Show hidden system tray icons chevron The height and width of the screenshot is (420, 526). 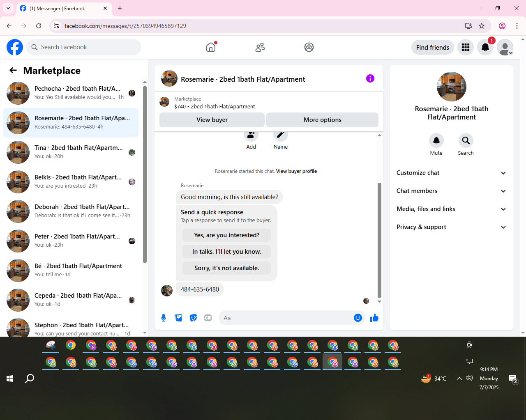pos(459,379)
